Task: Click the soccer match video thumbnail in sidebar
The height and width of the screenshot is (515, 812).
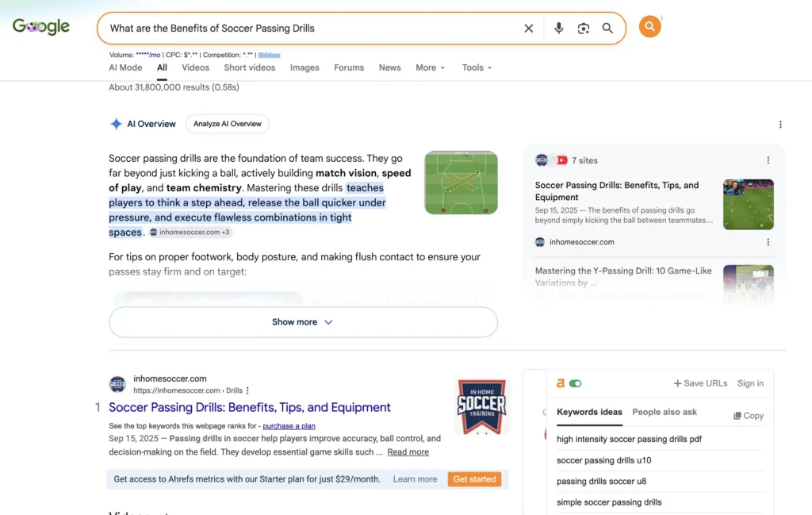Action: (x=749, y=204)
